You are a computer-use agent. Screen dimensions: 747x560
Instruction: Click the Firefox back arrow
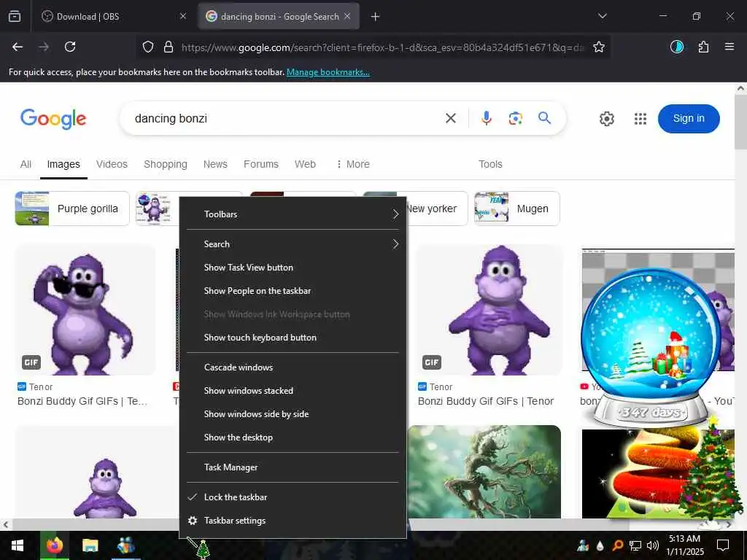18,47
